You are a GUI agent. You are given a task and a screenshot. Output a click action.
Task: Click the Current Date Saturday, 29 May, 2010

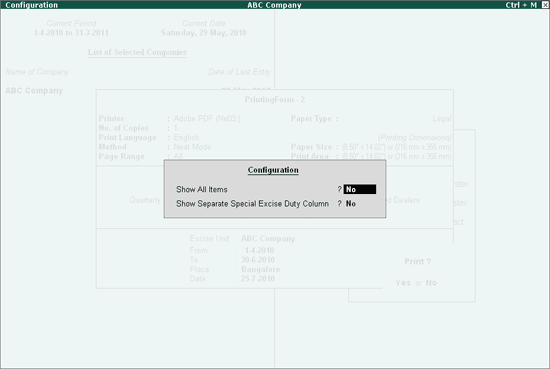(203, 33)
